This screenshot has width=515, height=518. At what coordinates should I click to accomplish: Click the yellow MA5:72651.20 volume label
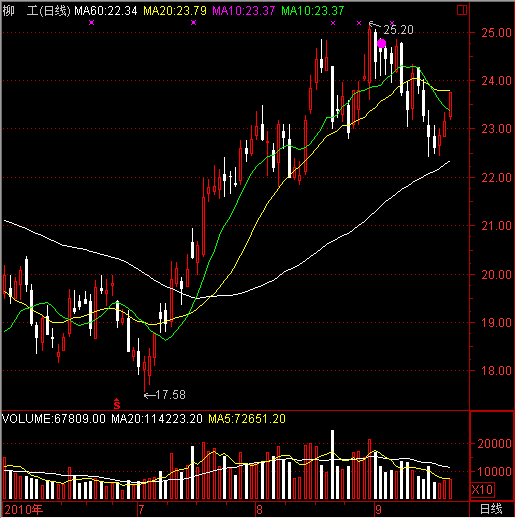[247, 419]
